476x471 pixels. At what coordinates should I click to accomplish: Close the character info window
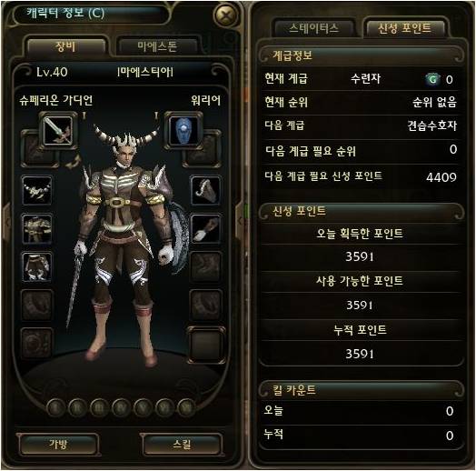click(x=226, y=15)
